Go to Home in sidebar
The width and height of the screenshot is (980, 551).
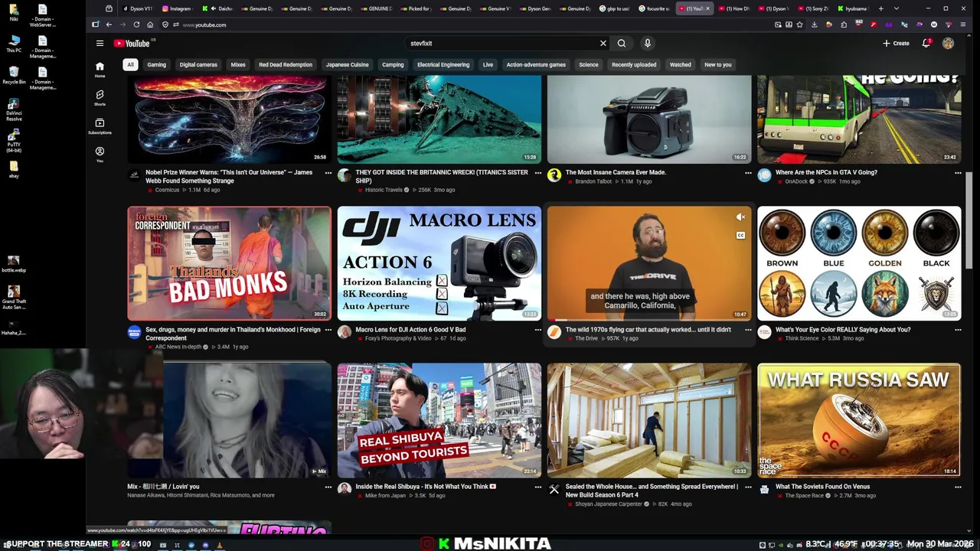(100, 70)
